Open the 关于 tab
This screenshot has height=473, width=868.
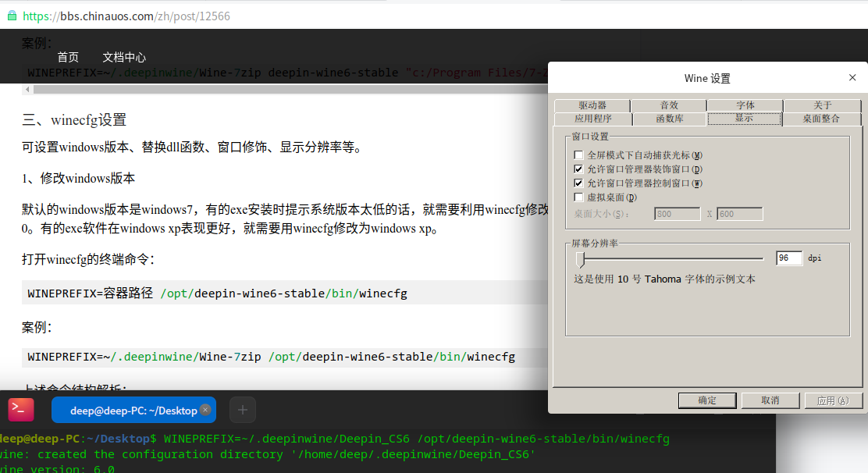[x=822, y=105]
